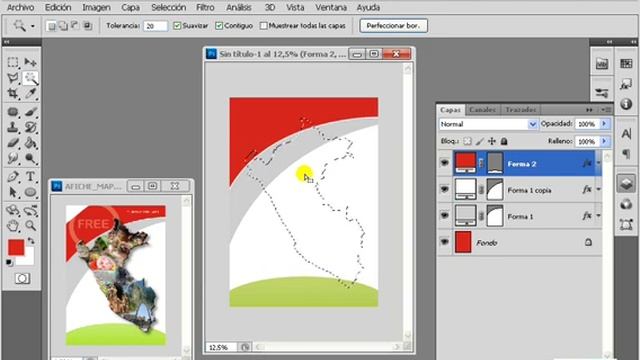The width and height of the screenshot is (640, 360).
Task: Collapse the Capas panel group
Action: tap(589, 110)
